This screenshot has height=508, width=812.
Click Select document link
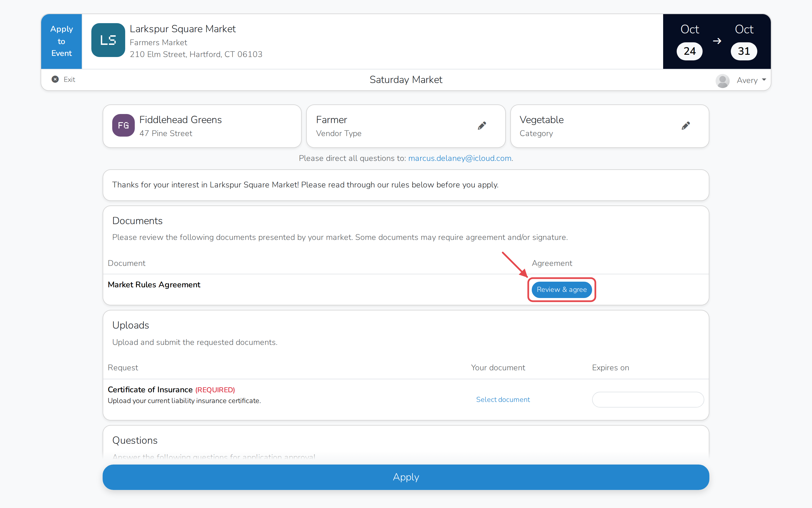[503, 399]
